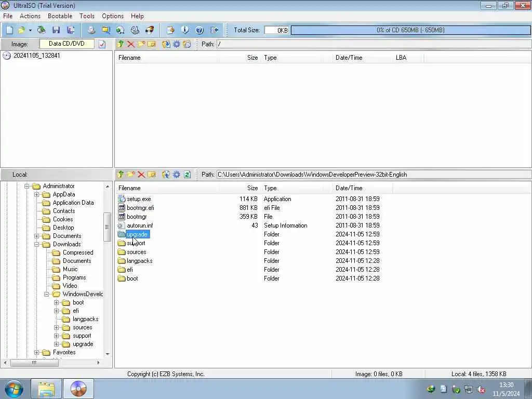The width and height of the screenshot is (532, 399).
Task: Click the tree pane vertical scrollbar thumb
Action: click(x=107, y=227)
